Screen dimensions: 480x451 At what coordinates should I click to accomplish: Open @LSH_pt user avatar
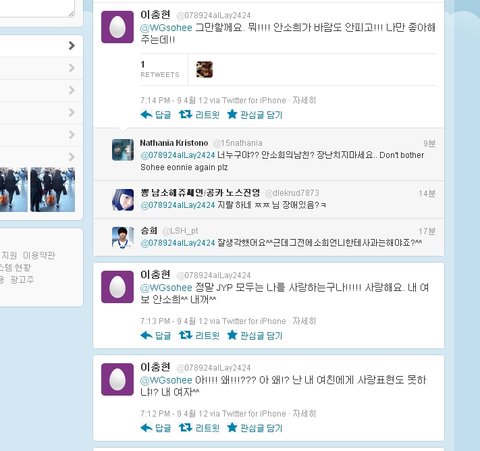pyautogui.click(x=123, y=237)
